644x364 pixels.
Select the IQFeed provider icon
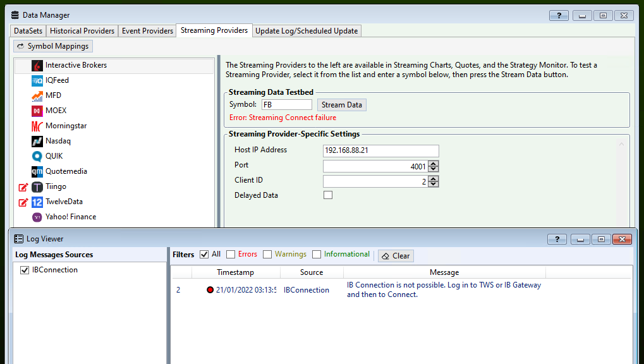[37, 80]
